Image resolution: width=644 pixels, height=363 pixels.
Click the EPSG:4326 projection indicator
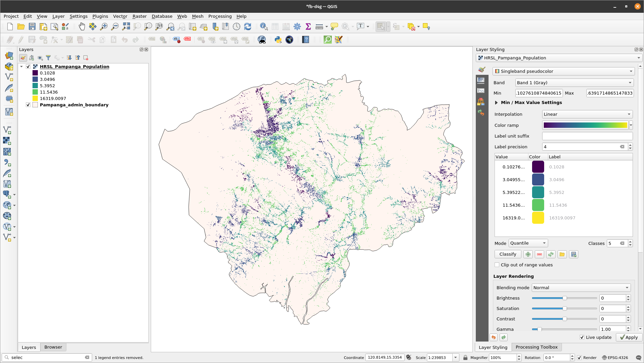[617, 357]
